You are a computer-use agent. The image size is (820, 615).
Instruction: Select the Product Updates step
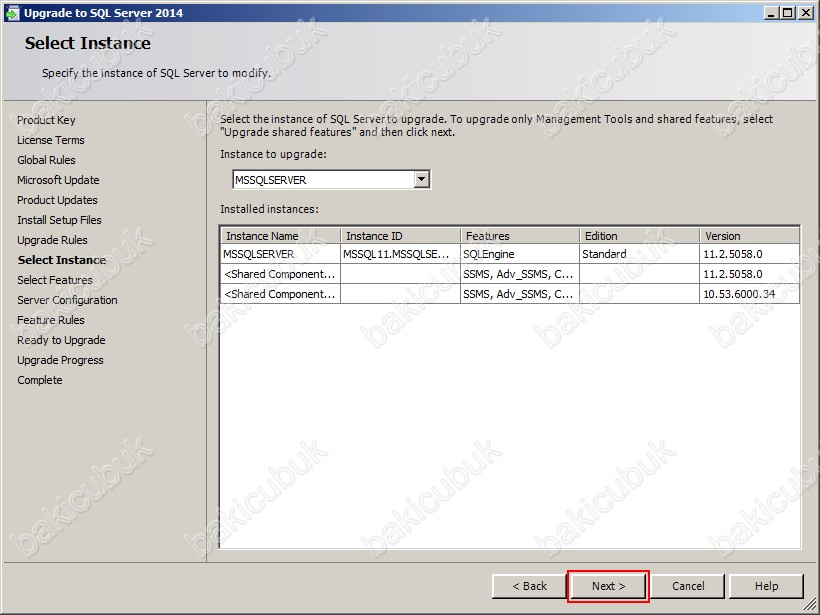coord(57,200)
